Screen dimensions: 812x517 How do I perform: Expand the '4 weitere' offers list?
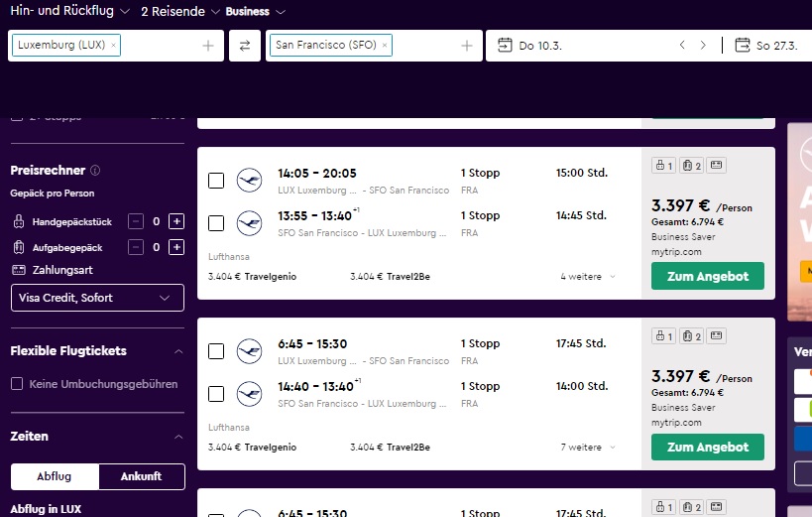pos(587,277)
